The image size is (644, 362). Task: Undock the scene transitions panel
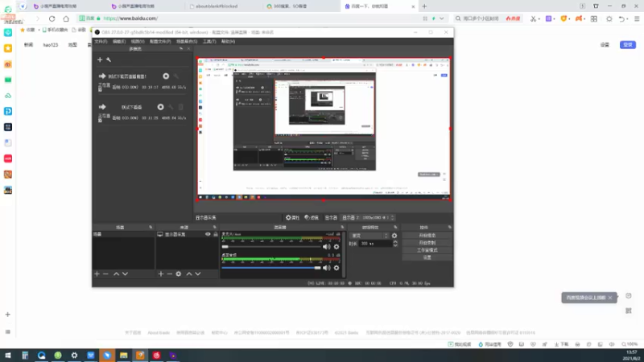(395, 228)
